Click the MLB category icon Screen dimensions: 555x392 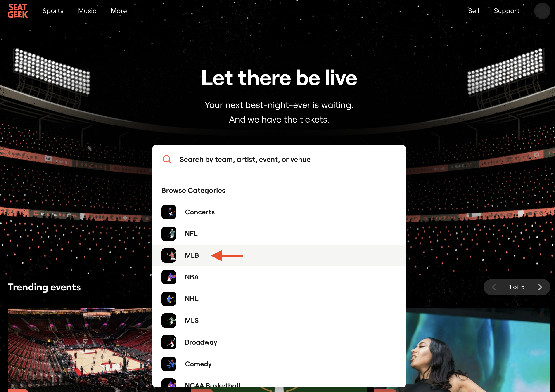(169, 255)
